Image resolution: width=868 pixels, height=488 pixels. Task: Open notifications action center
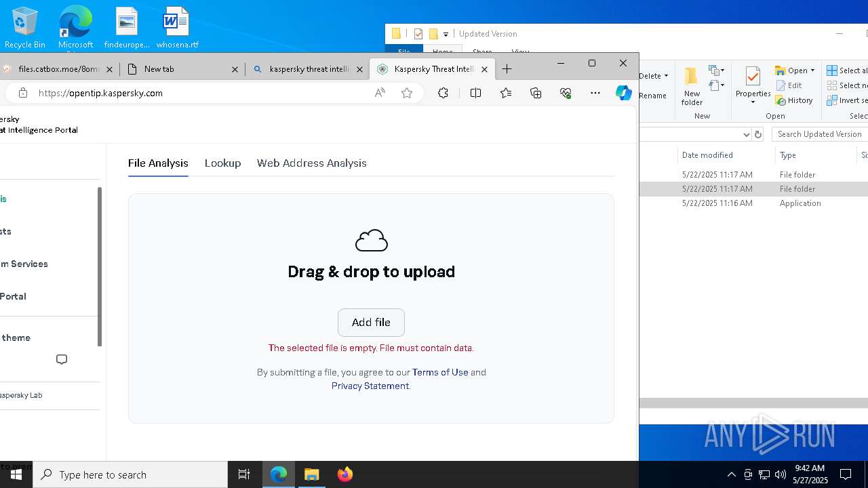[846, 474]
